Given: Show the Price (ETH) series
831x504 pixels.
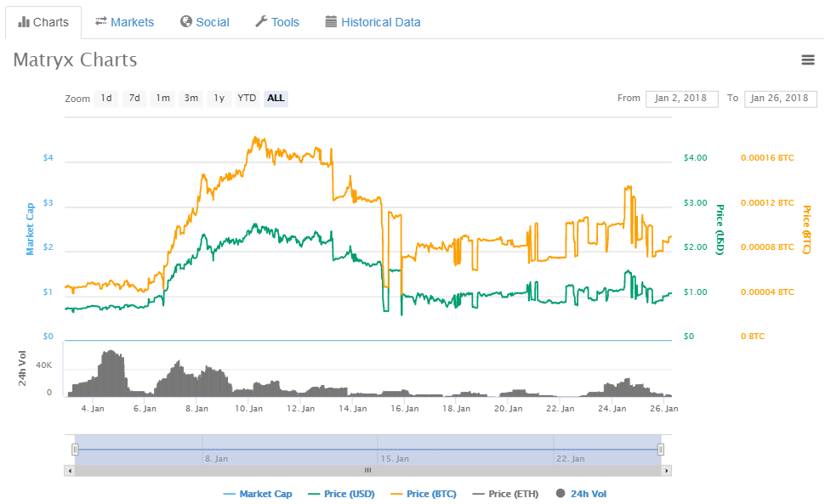Looking at the screenshot, I should point(505,494).
